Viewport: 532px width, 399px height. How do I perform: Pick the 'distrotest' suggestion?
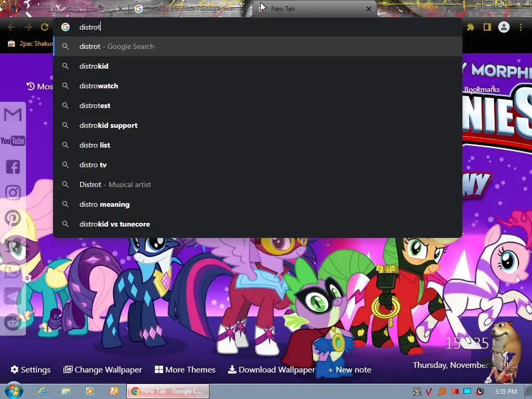[258, 105]
